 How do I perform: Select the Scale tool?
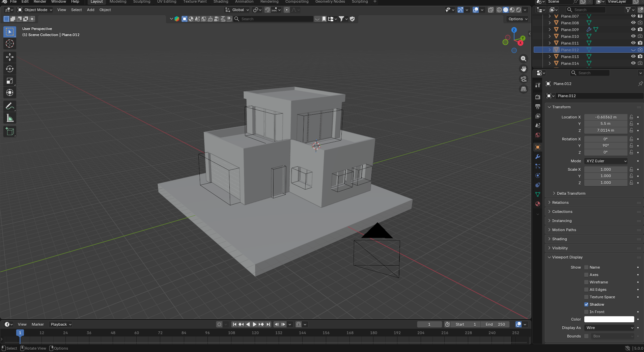point(10,81)
